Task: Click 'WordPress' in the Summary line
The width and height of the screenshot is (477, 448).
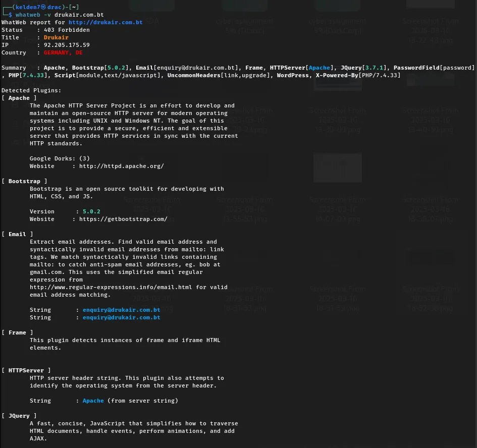Action: point(293,75)
